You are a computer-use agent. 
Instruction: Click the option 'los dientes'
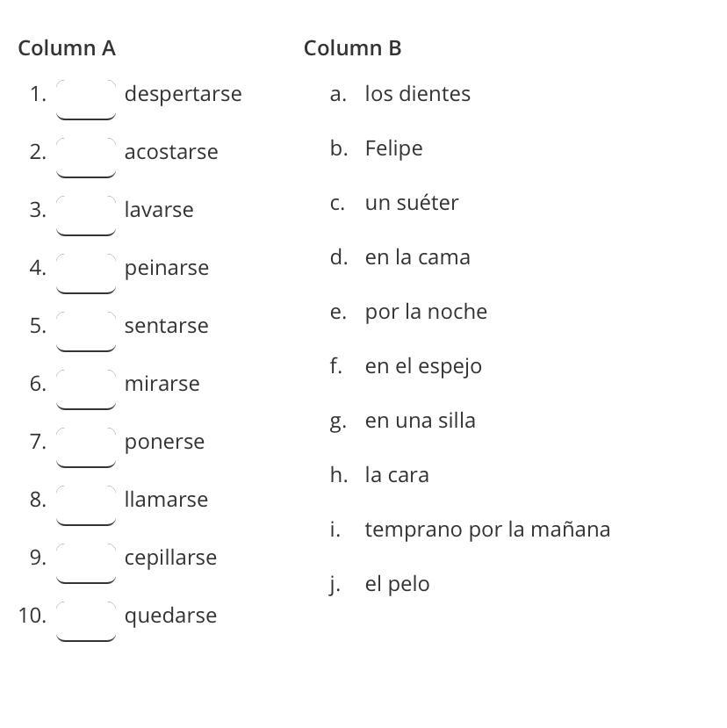coord(417,94)
